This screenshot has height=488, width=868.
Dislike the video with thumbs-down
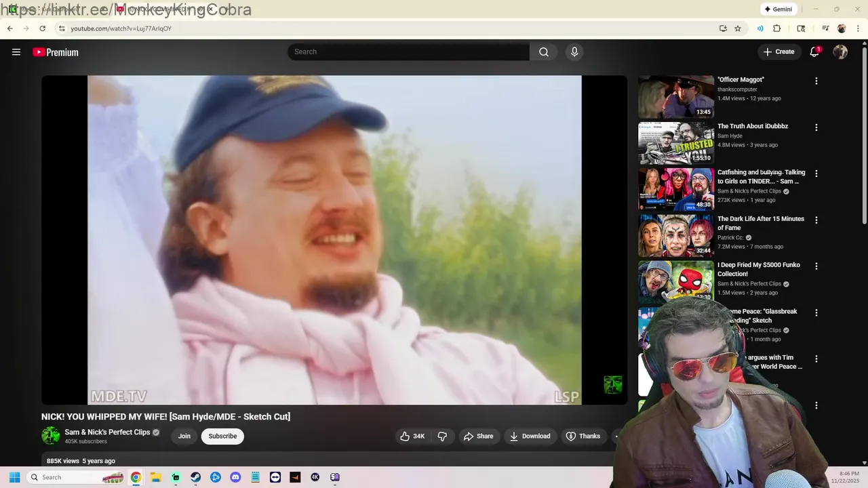pos(442,436)
